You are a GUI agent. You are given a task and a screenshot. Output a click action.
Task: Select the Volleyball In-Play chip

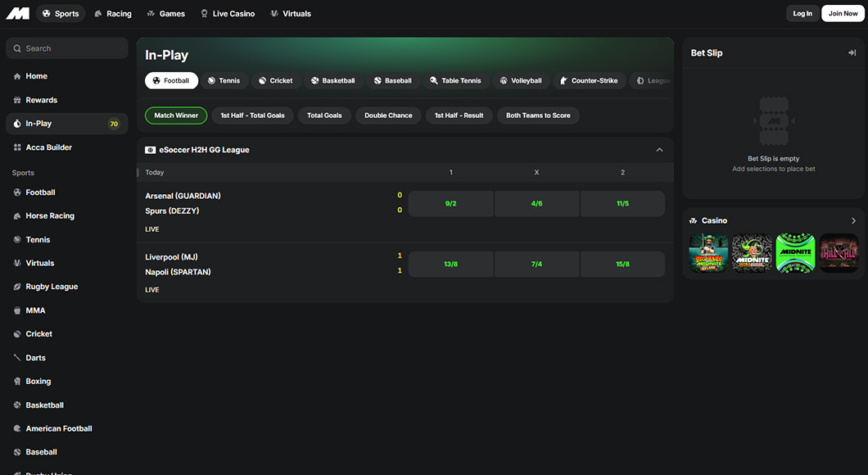click(x=521, y=81)
